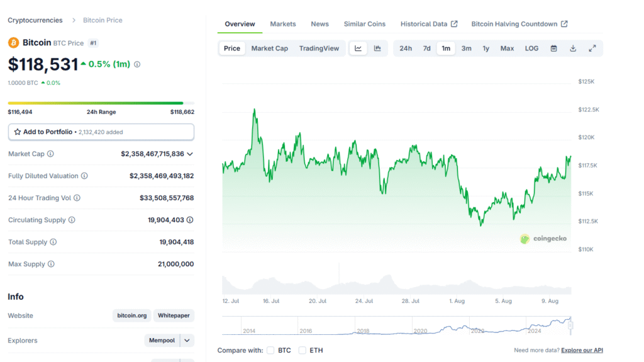Toggle LOG scale on chart
This screenshot has width=644, height=362.
coord(531,48)
